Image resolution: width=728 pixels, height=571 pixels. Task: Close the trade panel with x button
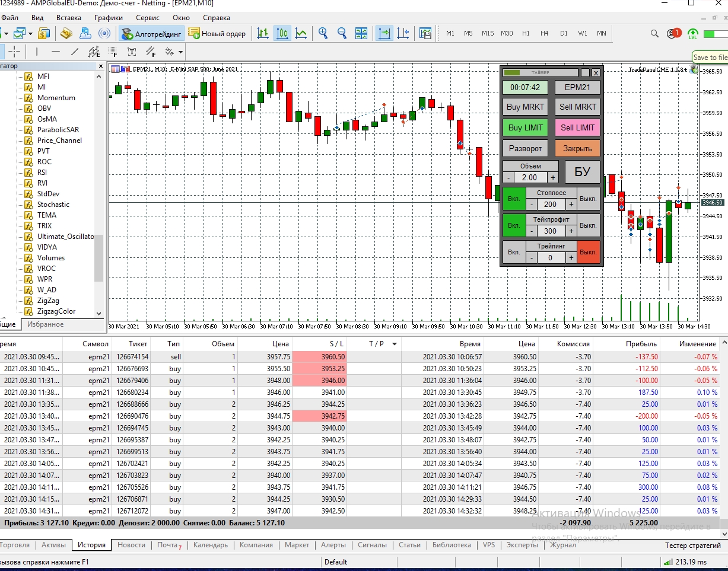click(596, 72)
